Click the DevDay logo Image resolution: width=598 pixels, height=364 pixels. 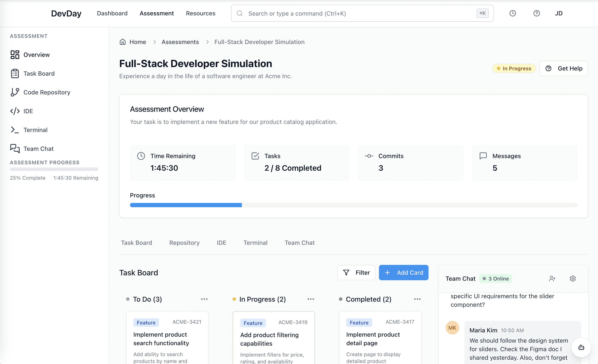pyautogui.click(x=66, y=13)
